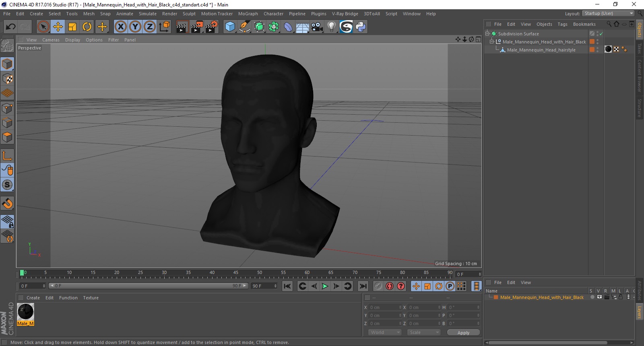This screenshot has width=644, height=346.
Task: Go to start of animation
Action: pyautogui.click(x=287, y=286)
